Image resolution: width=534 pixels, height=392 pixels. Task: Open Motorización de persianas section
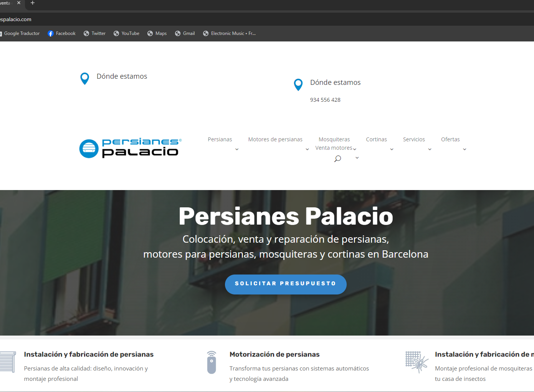tap(274, 354)
